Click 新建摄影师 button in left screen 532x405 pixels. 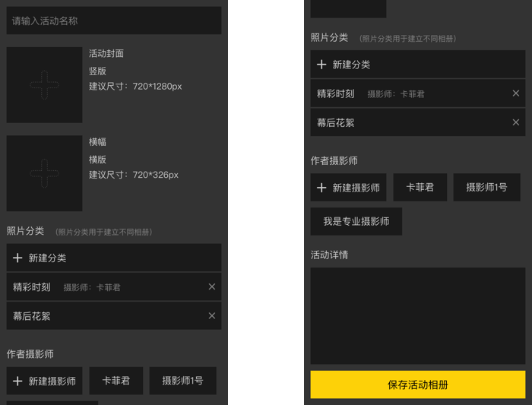[x=44, y=381]
